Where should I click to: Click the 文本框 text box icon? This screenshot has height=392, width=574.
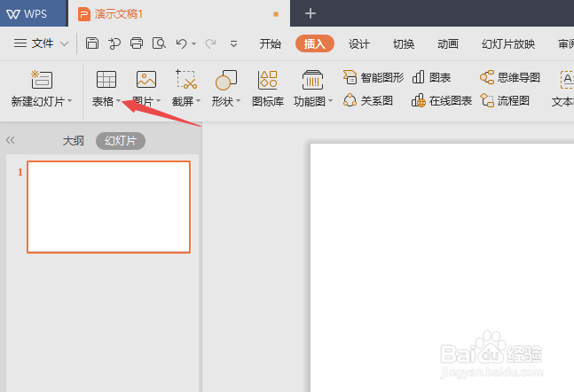tap(567, 80)
